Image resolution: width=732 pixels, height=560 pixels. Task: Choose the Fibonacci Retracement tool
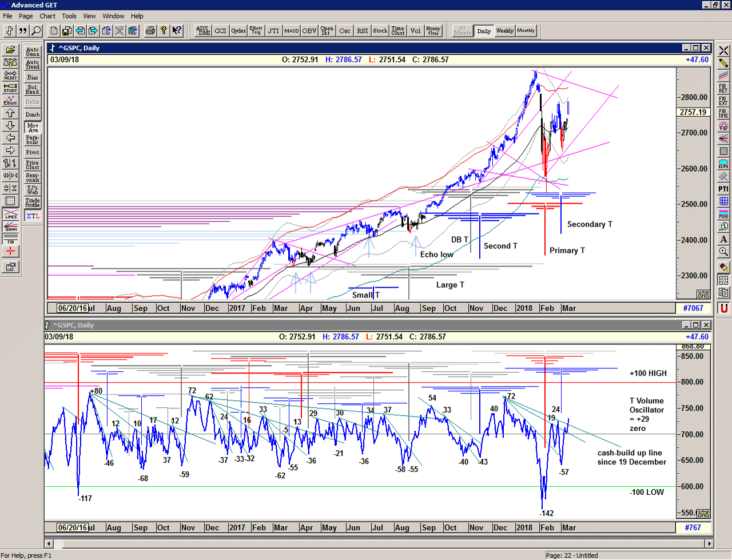tap(723, 88)
